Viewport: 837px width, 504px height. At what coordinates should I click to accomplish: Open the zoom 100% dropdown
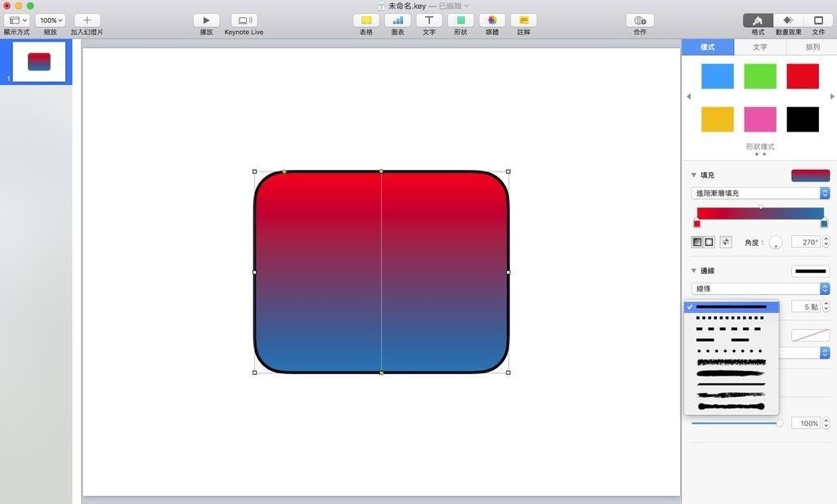coord(50,20)
